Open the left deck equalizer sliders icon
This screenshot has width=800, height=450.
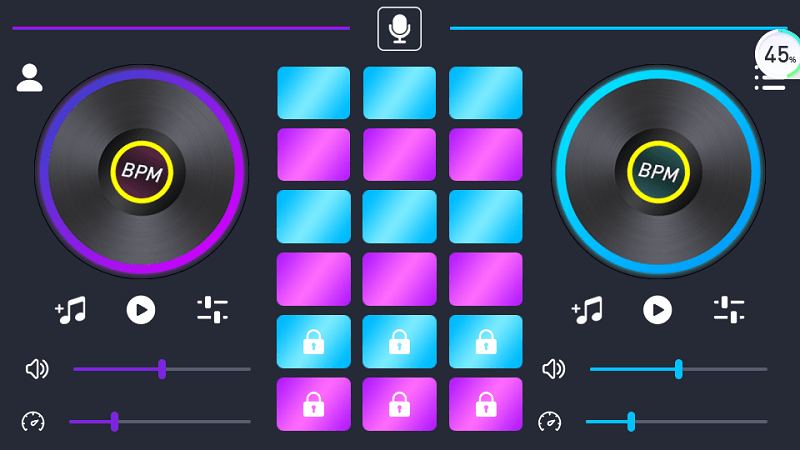212,310
